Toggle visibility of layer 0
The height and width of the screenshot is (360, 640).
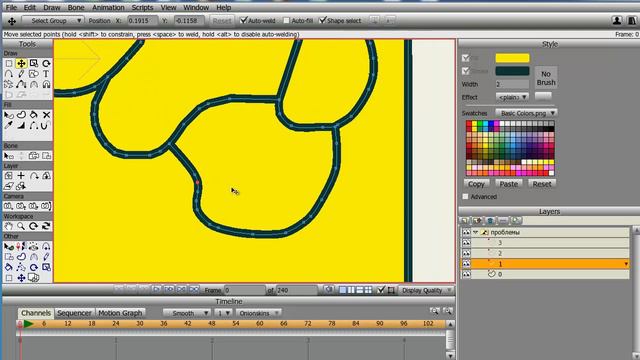click(466, 274)
